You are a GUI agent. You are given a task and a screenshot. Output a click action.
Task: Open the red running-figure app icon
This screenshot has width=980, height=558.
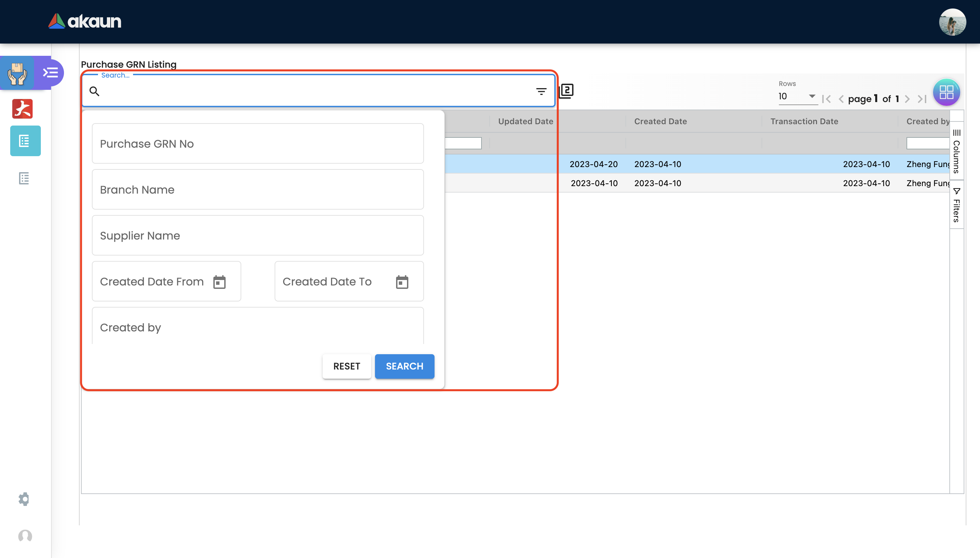click(x=22, y=109)
